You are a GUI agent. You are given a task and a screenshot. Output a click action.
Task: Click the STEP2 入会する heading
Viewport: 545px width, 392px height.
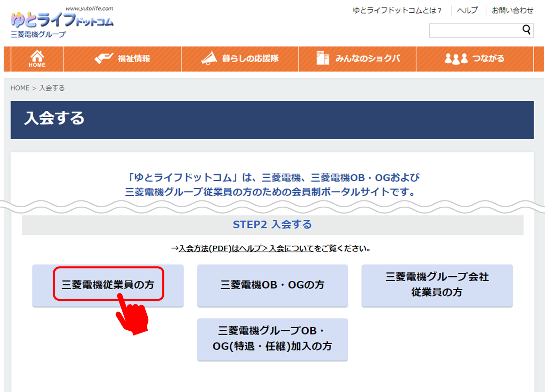click(x=272, y=225)
